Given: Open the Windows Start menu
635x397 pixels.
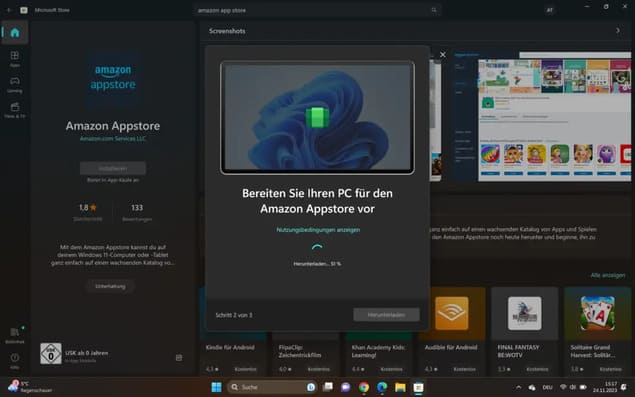Looking at the screenshot, I should [217, 387].
